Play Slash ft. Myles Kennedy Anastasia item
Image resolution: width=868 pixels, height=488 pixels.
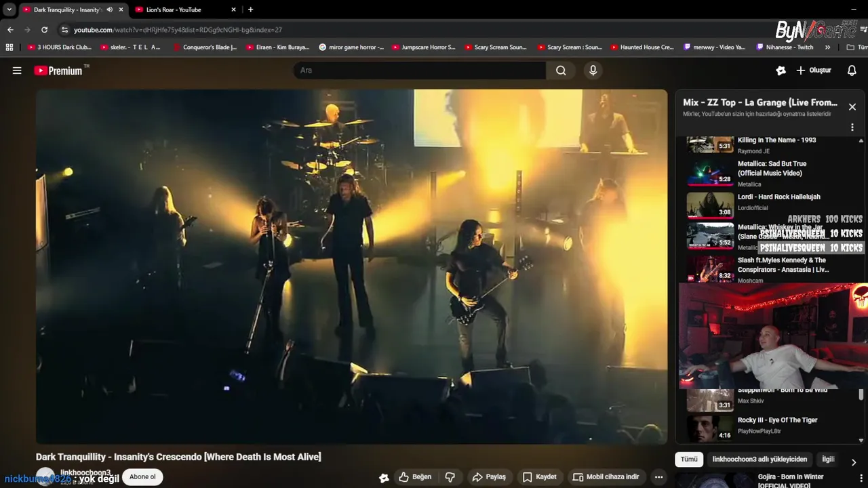point(770,269)
